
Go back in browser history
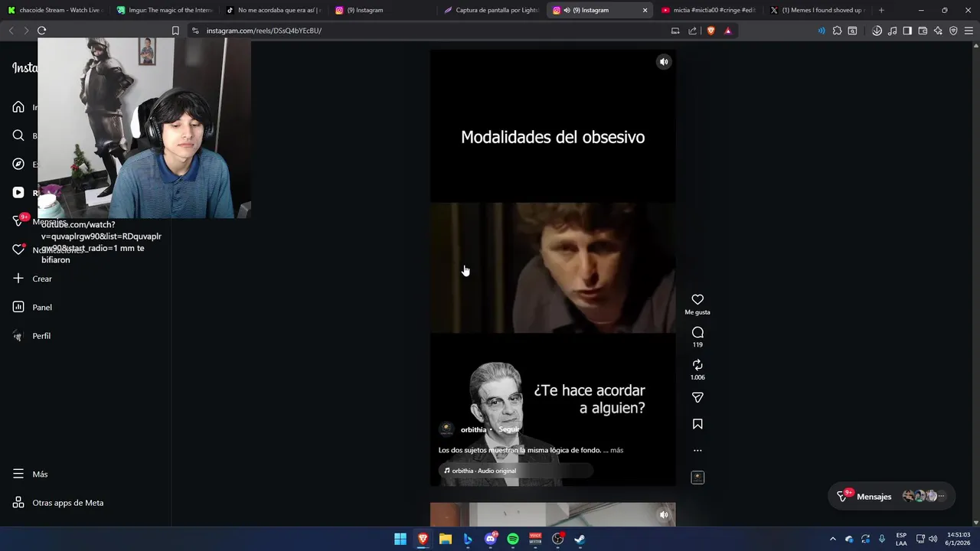[x=11, y=31]
